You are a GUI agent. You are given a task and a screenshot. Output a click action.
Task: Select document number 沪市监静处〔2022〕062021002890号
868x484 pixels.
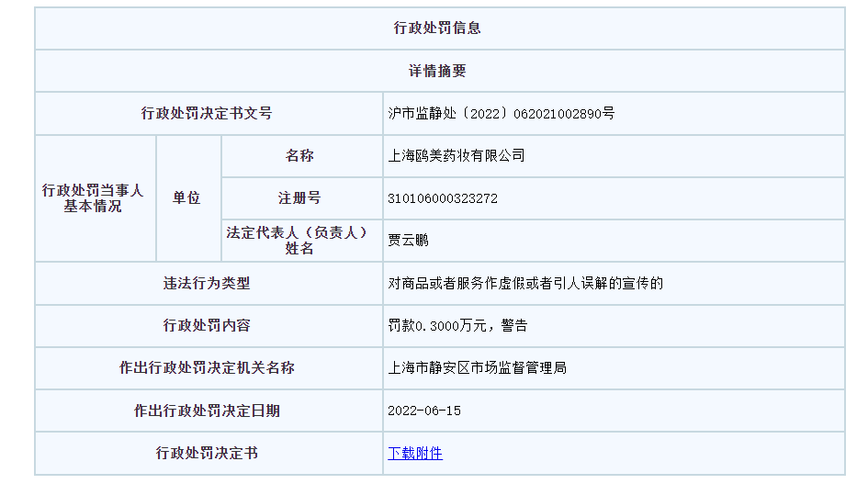pyautogui.click(x=501, y=114)
